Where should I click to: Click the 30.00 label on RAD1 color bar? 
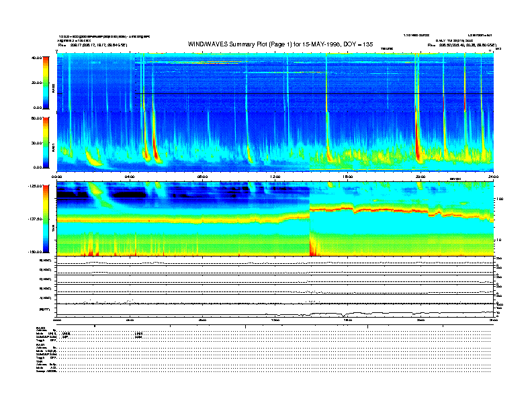point(36,143)
